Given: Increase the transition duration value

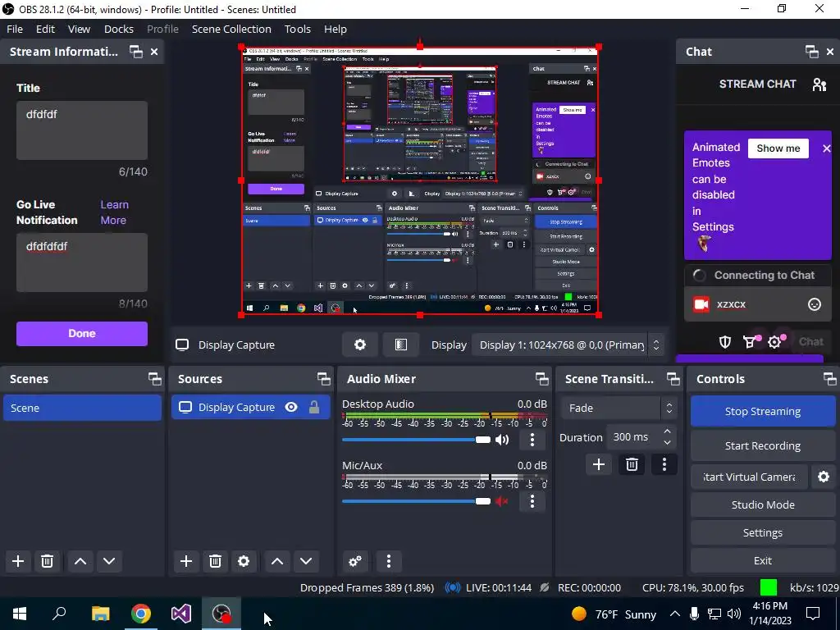Looking at the screenshot, I should 667,431.
